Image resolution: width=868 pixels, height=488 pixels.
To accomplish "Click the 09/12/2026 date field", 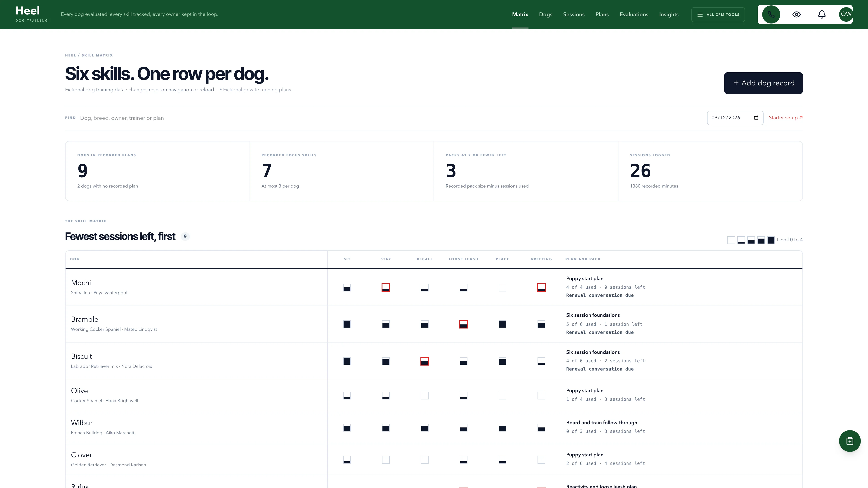I will click(735, 118).
